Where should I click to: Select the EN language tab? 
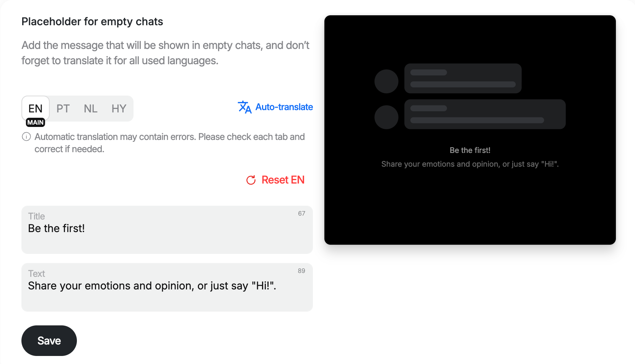coord(36,109)
